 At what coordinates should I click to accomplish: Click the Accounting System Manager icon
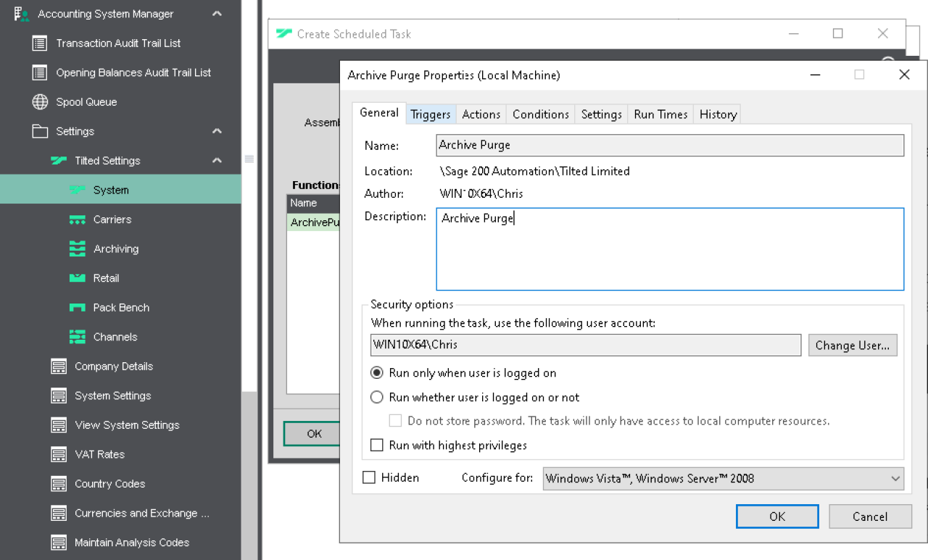pos(22,14)
